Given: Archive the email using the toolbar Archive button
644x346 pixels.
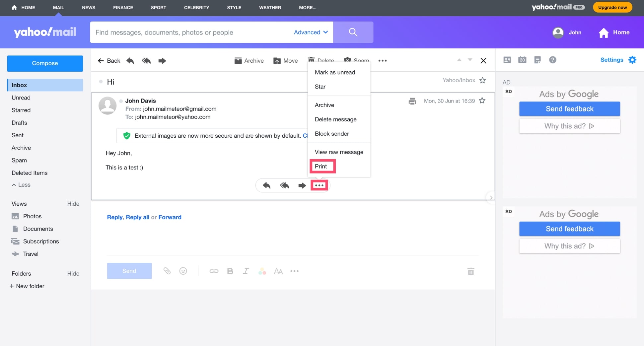Looking at the screenshot, I should point(249,61).
